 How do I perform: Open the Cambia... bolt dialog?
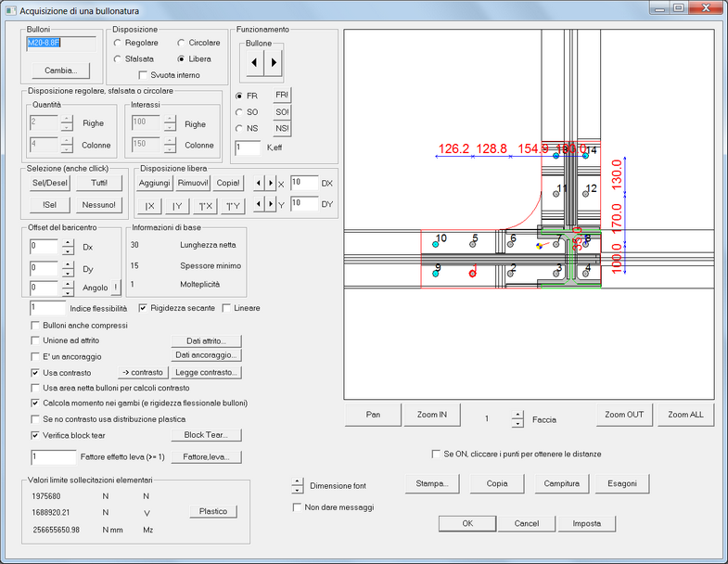click(60, 70)
